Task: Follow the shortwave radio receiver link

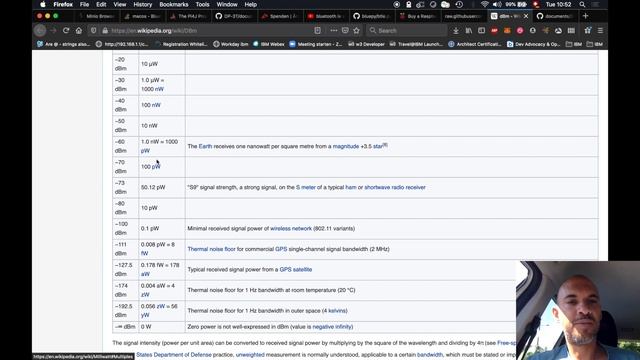Action: (x=395, y=187)
